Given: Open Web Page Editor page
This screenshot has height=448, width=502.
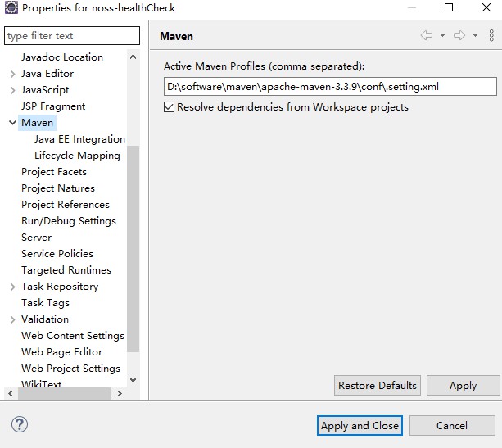Looking at the screenshot, I should [61, 351].
